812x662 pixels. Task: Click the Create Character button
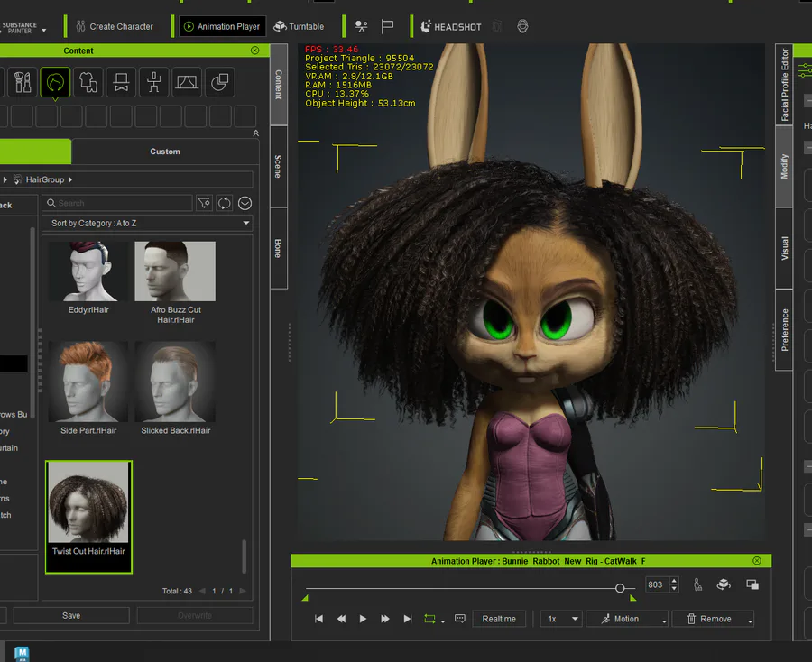point(115,26)
